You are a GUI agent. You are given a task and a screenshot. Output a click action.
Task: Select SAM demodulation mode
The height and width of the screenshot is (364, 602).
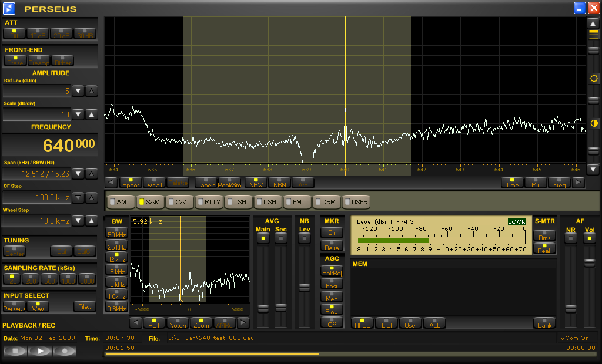coord(150,202)
